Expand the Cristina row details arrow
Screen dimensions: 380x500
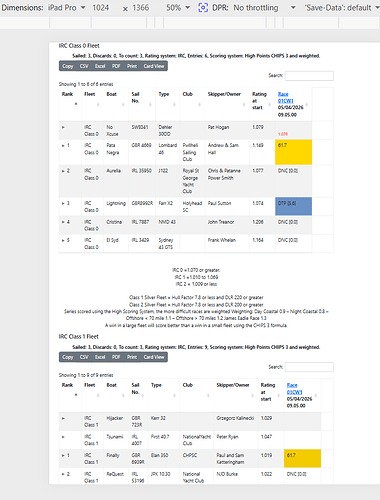(x=63, y=222)
